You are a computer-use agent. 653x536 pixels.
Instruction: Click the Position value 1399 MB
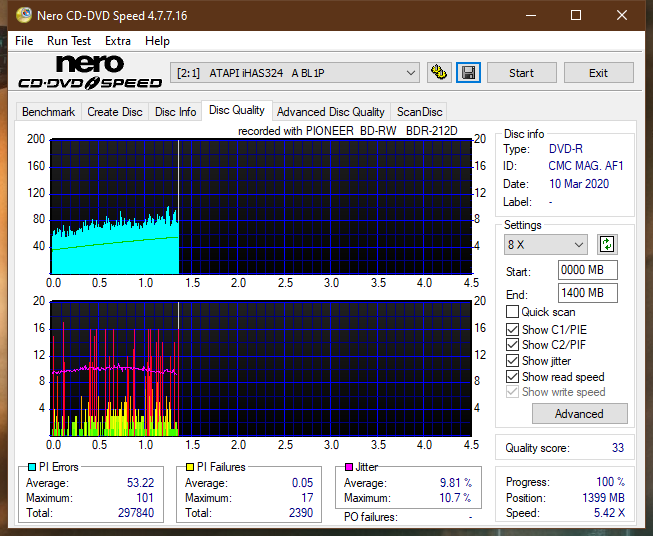603,498
